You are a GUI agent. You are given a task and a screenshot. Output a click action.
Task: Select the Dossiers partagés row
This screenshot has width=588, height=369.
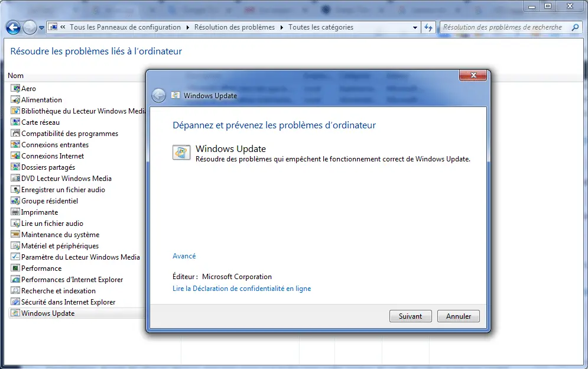48,167
